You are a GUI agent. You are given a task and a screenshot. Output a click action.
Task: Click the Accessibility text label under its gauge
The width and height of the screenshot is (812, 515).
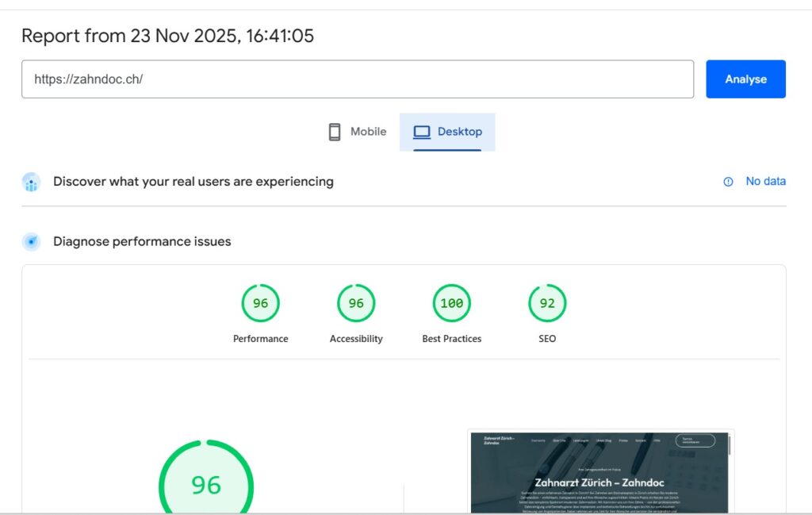click(356, 339)
